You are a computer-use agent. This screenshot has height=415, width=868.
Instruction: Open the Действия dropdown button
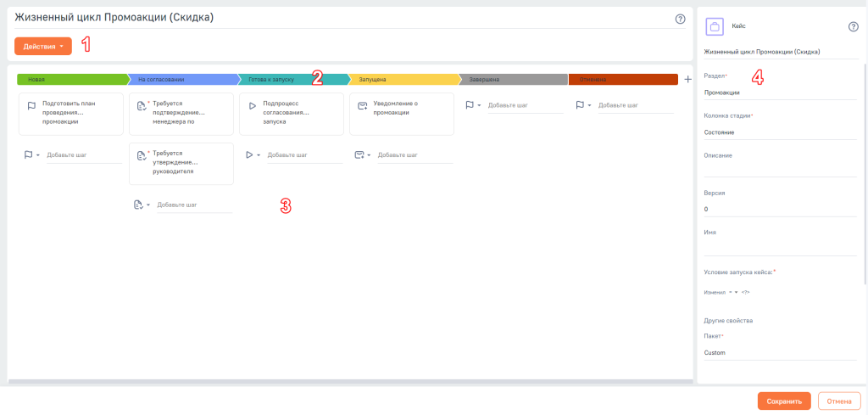[43, 47]
